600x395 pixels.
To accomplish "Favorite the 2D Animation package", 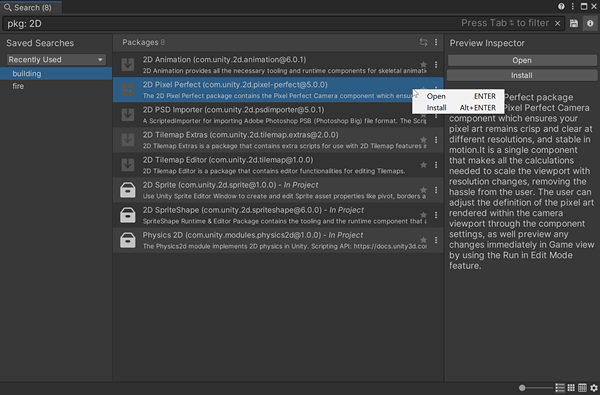I will [x=423, y=64].
